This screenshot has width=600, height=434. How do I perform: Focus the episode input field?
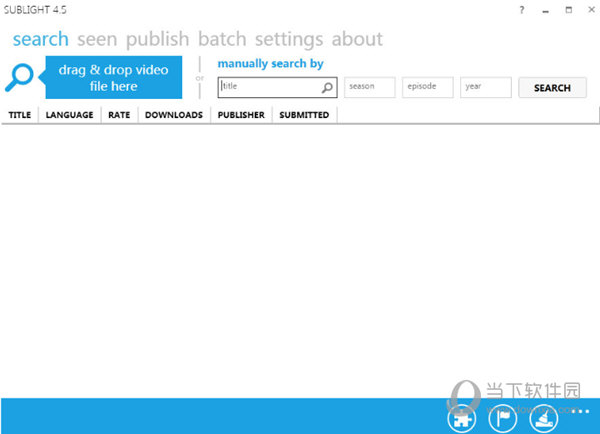pyautogui.click(x=428, y=87)
